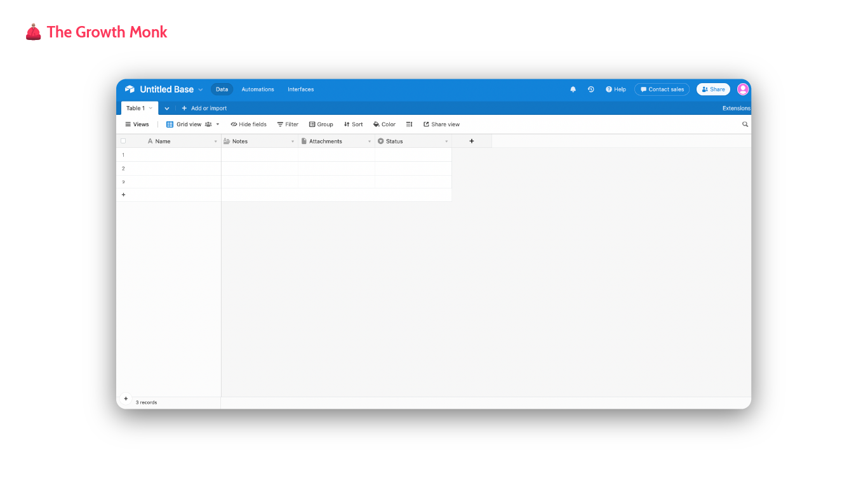Click the row height icon
868x488 pixels.
point(410,124)
